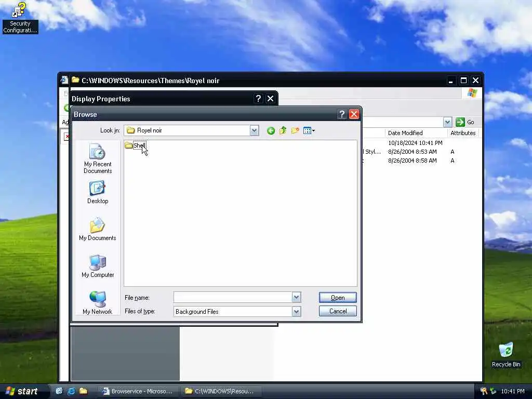Screen dimensions: 532x399
Task: Switch to the Browservice taskbar button
Action: pos(139,391)
